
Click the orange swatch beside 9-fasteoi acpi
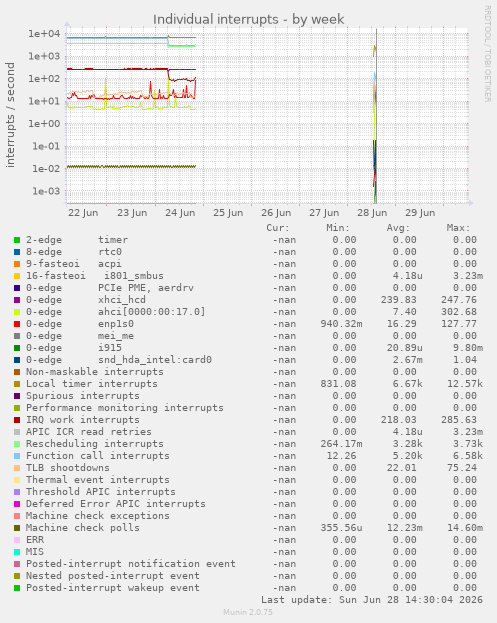pyautogui.click(x=17, y=264)
